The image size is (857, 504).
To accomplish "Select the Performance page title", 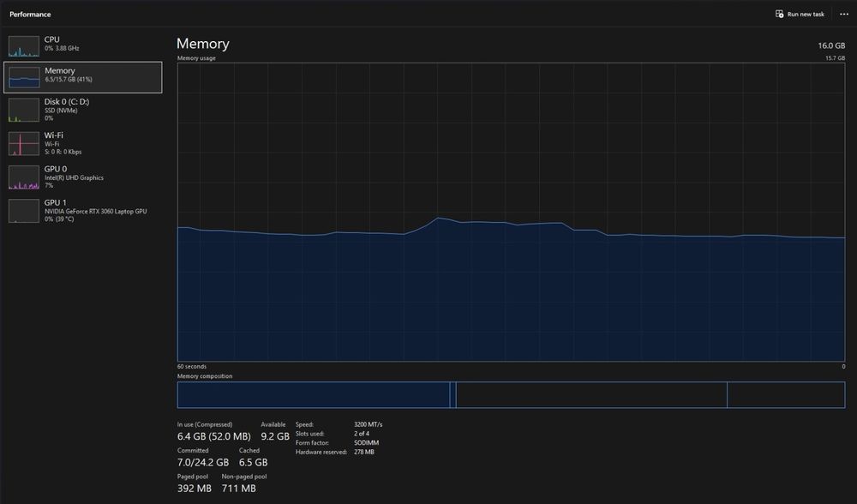I will pyautogui.click(x=30, y=15).
